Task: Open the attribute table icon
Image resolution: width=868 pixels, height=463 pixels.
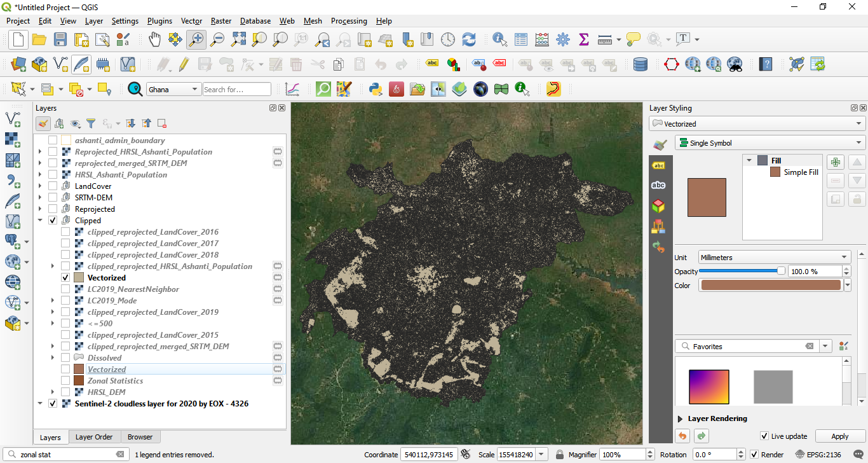Action: click(521, 39)
